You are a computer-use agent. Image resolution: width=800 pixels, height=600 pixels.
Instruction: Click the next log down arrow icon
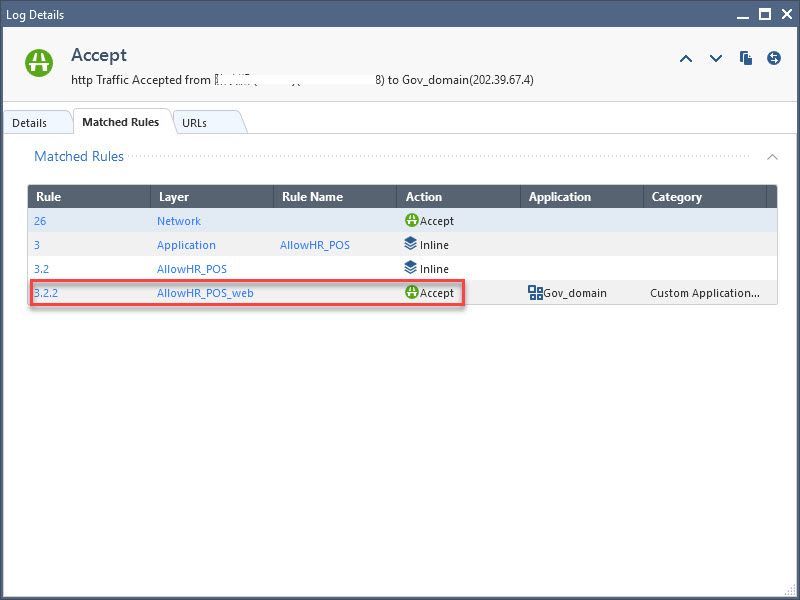pos(716,59)
